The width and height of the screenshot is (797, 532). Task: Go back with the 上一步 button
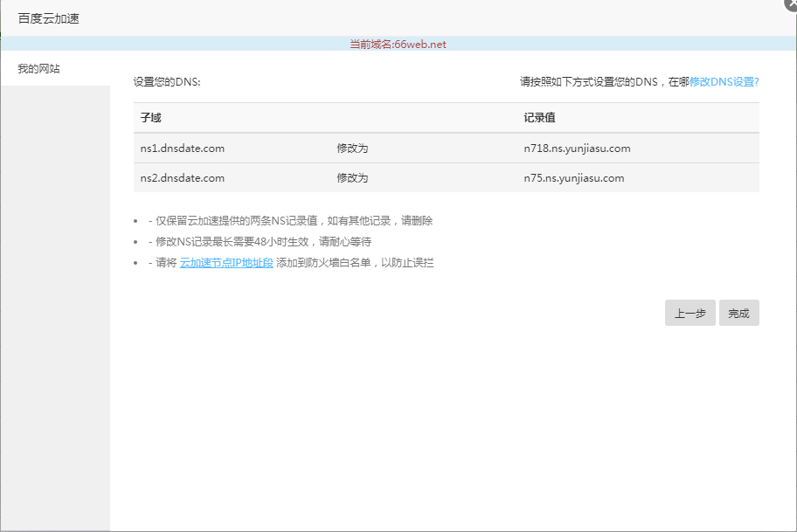click(690, 313)
